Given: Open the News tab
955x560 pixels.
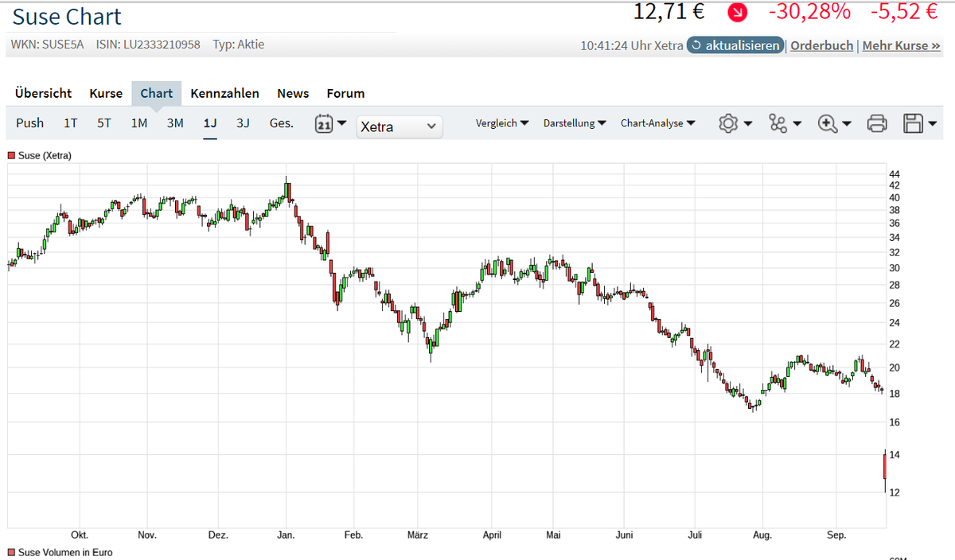Looking at the screenshot, I should [x=293, y=93].
